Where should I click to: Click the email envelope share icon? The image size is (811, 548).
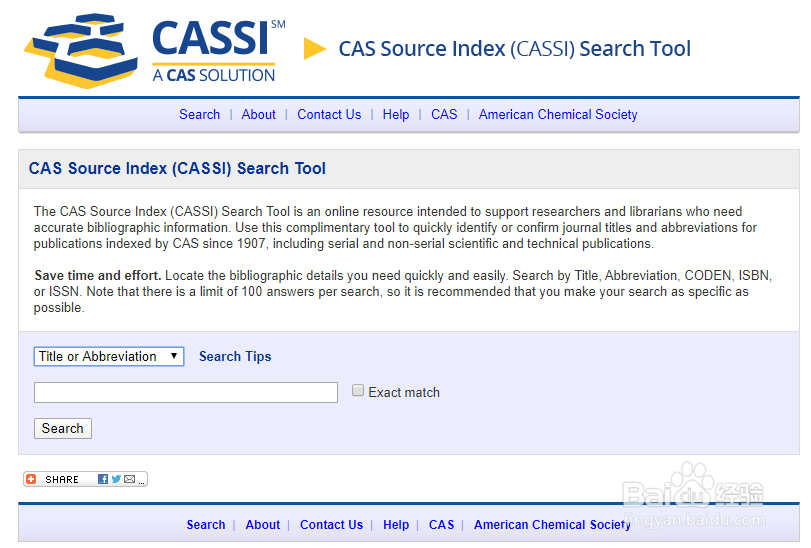tap(129, 479)
